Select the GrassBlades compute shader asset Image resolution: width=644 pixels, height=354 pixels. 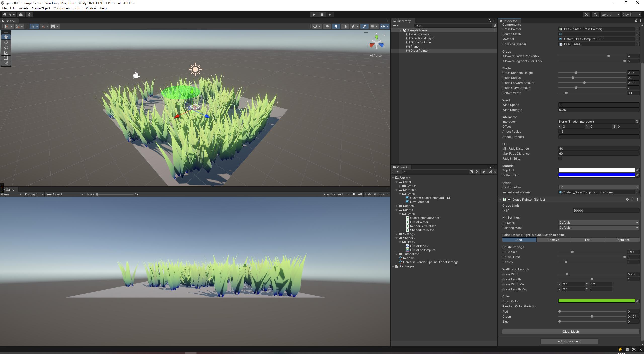pyautogui.click(x=418, y=246)
